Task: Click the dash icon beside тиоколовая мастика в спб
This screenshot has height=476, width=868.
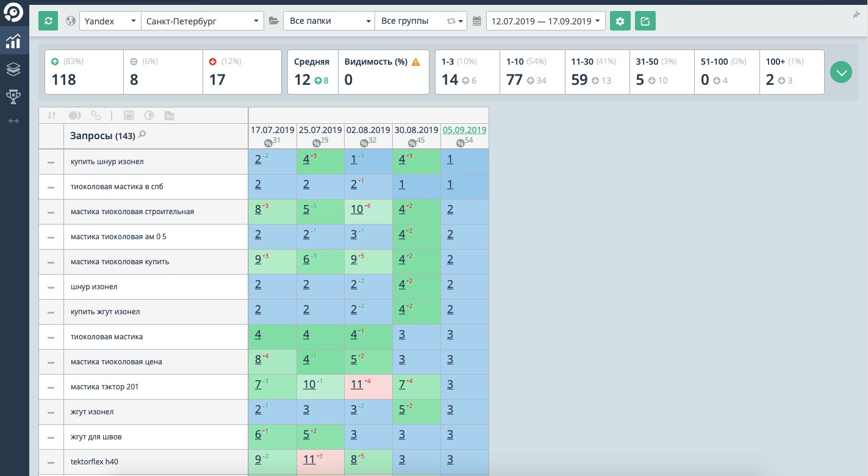Action: coord(51,187)
